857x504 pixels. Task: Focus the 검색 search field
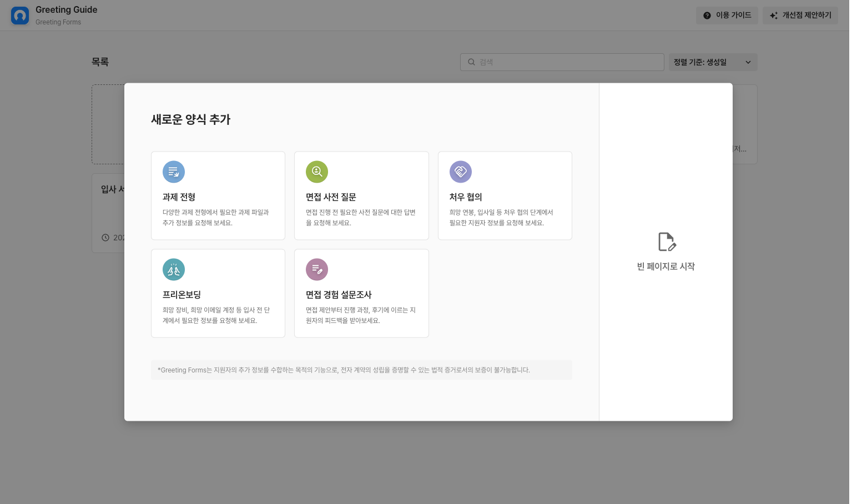point(562,62)
